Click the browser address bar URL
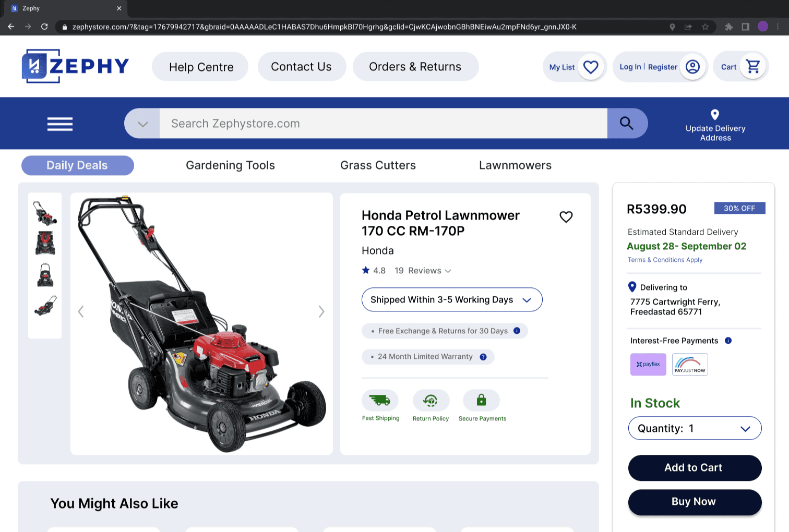Screen dimensions: 789x532 click(x=324, y=27)
